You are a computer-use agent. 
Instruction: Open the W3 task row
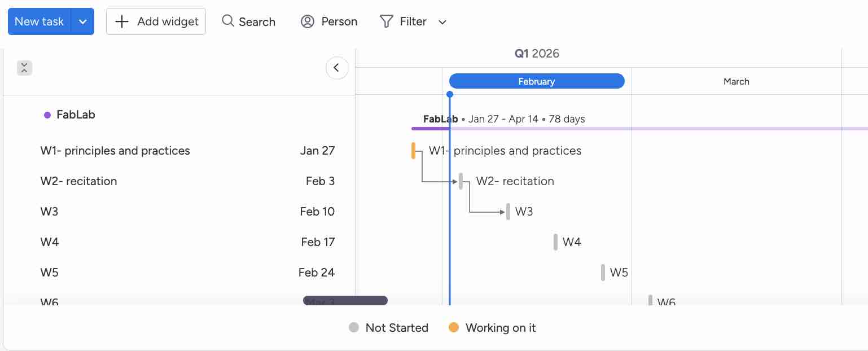[50, 212]
